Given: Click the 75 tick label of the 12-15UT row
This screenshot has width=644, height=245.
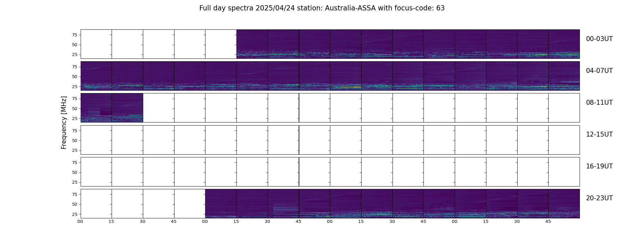Looking at the screenshot, I should tap(75, 130).
